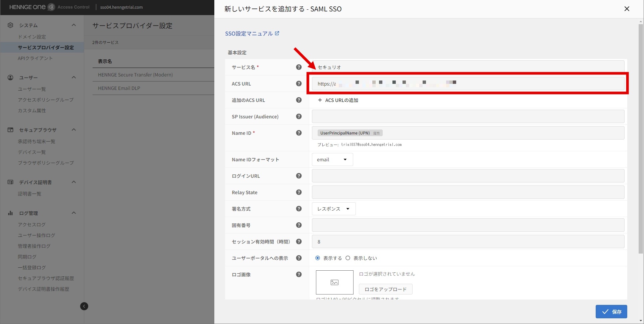Image resolution: width=644 pixels, height=324 pixels.
Task: Click the SP Issuer (Audience) input field
Action: 468,116
